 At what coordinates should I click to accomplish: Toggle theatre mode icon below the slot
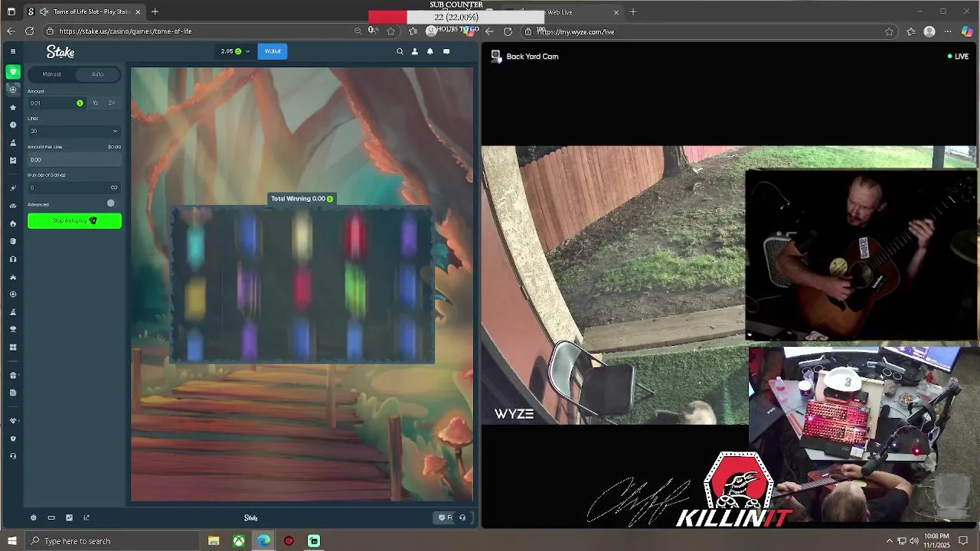[x=51, y=517]
